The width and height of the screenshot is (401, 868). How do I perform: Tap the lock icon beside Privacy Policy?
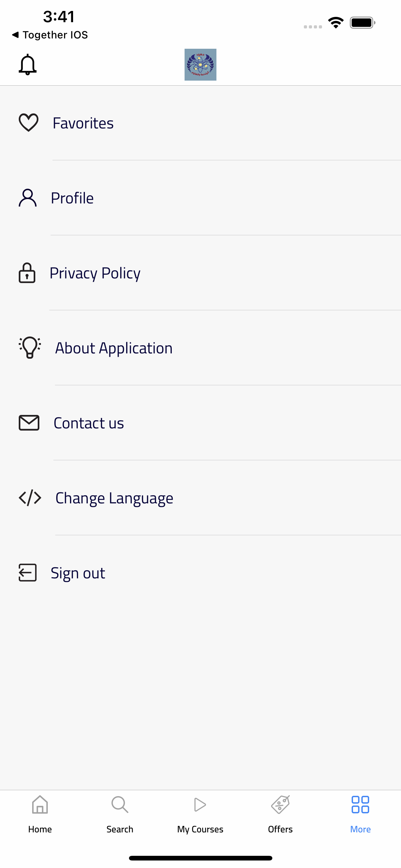tap(27, 272)
